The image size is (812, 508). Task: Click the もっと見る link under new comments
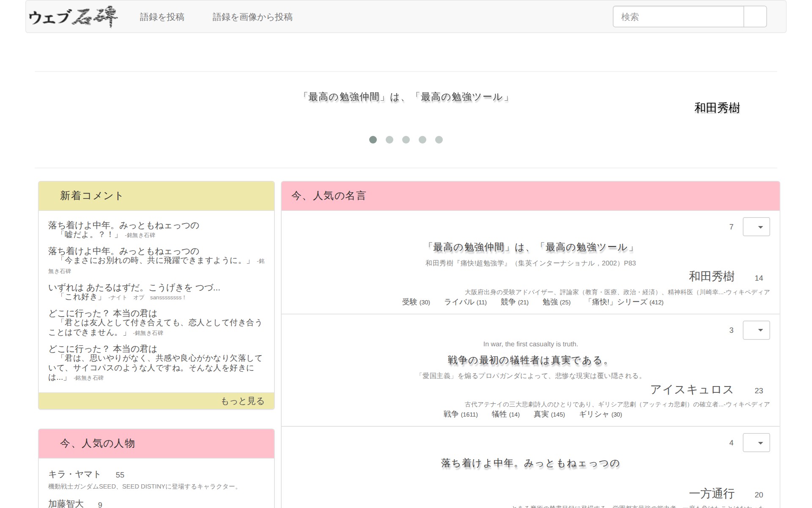[242, 401]
